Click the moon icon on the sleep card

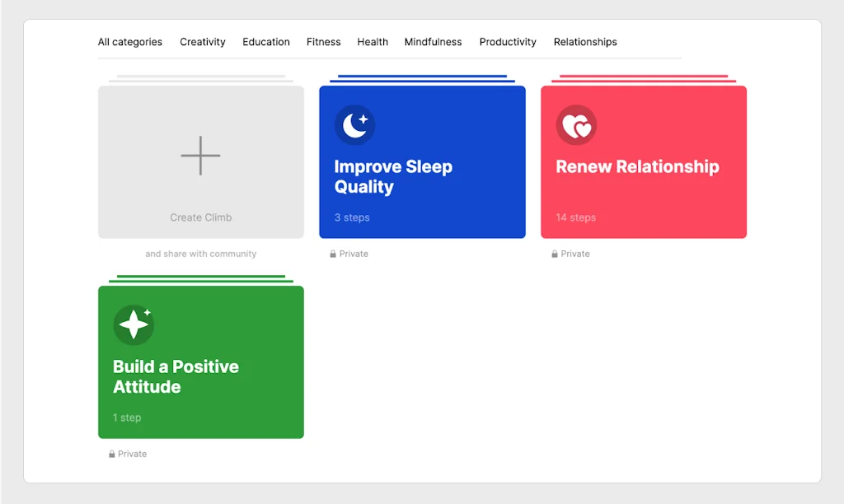click(355, 125)
